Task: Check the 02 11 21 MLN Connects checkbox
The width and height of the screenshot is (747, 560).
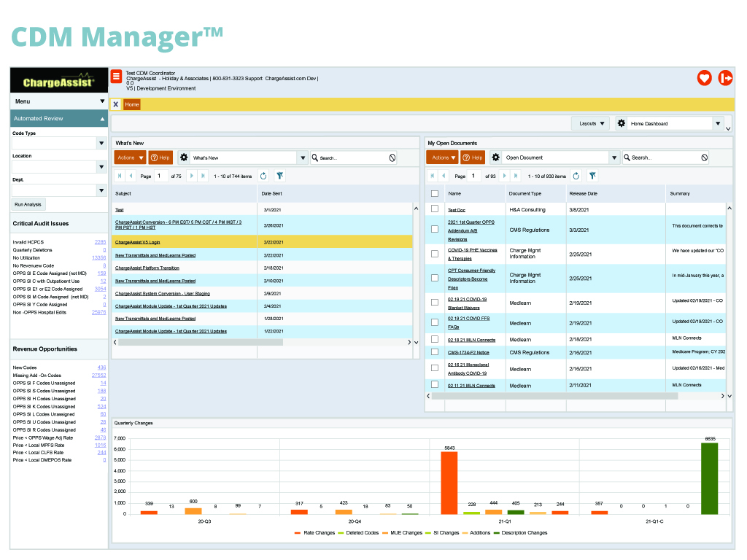Action: [435, 384]
